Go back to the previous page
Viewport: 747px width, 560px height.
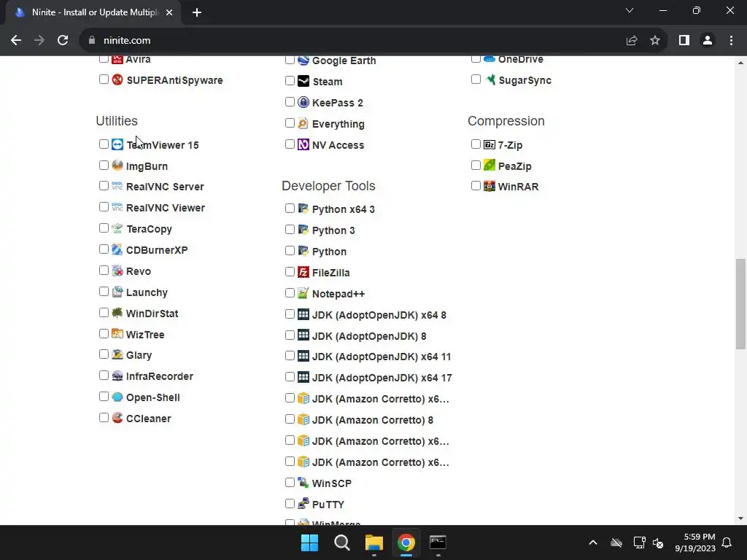click(x=16, y=41)
